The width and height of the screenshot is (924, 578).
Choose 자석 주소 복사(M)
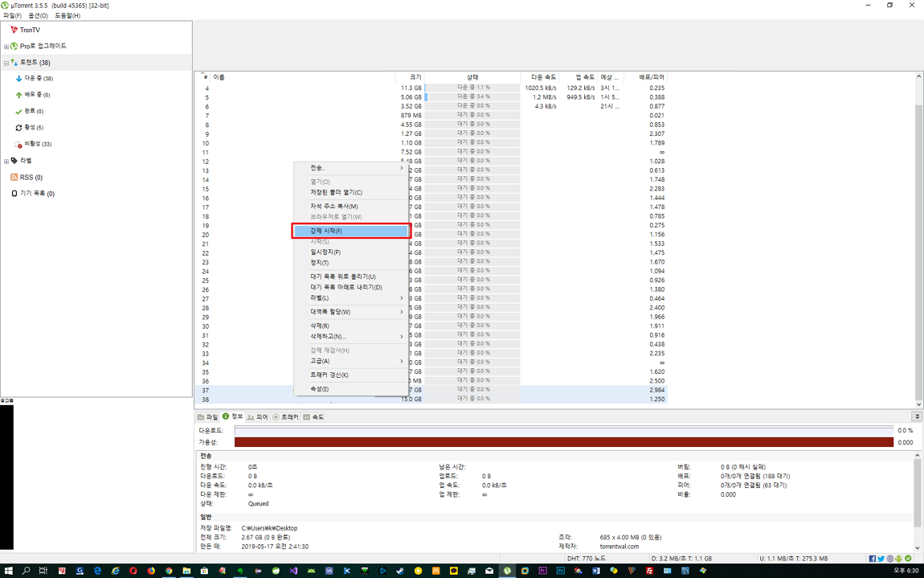coord(350,207)
